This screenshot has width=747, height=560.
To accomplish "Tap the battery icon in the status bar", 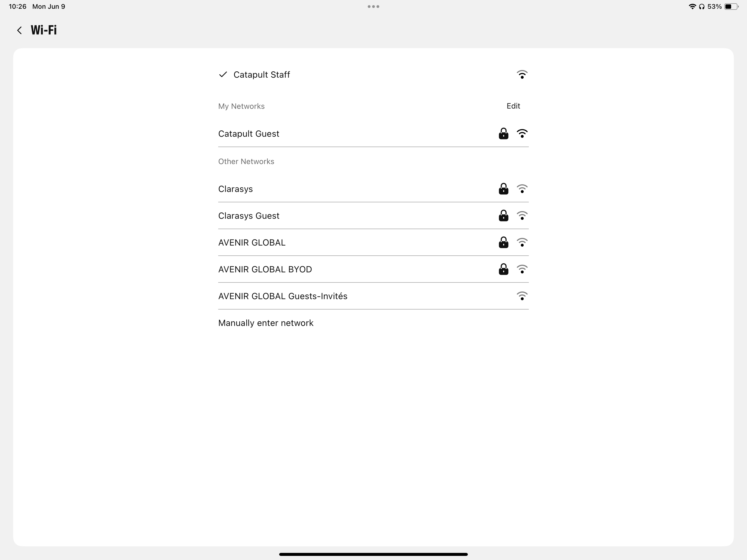I will [731, 6].
